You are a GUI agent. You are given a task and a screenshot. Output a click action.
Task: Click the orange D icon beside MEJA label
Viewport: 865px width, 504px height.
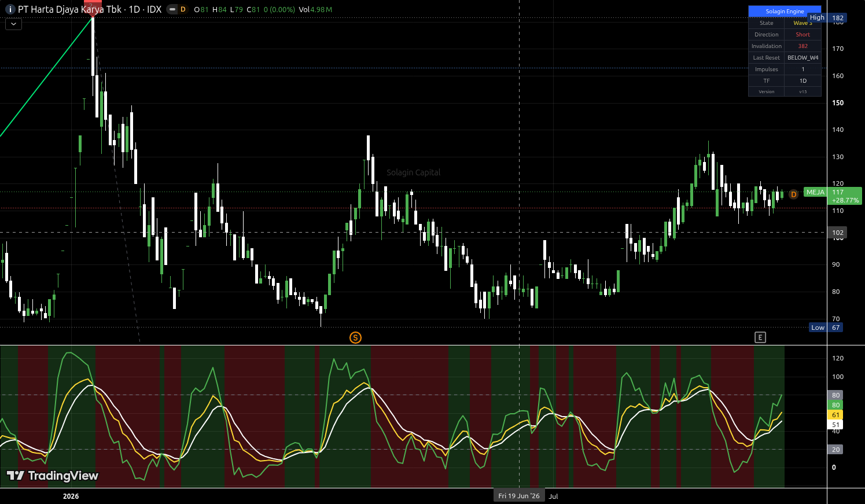point(793,194)
